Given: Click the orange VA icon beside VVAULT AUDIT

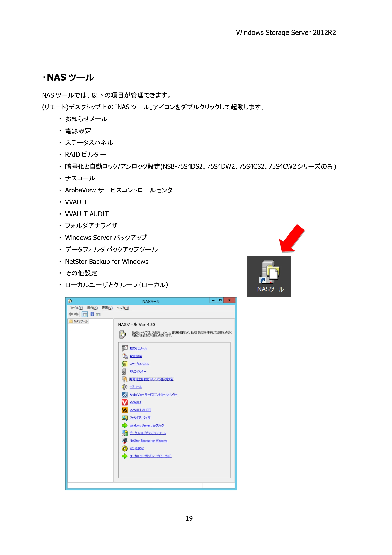Looking at the screenshot, I should (x=124, y=410).
